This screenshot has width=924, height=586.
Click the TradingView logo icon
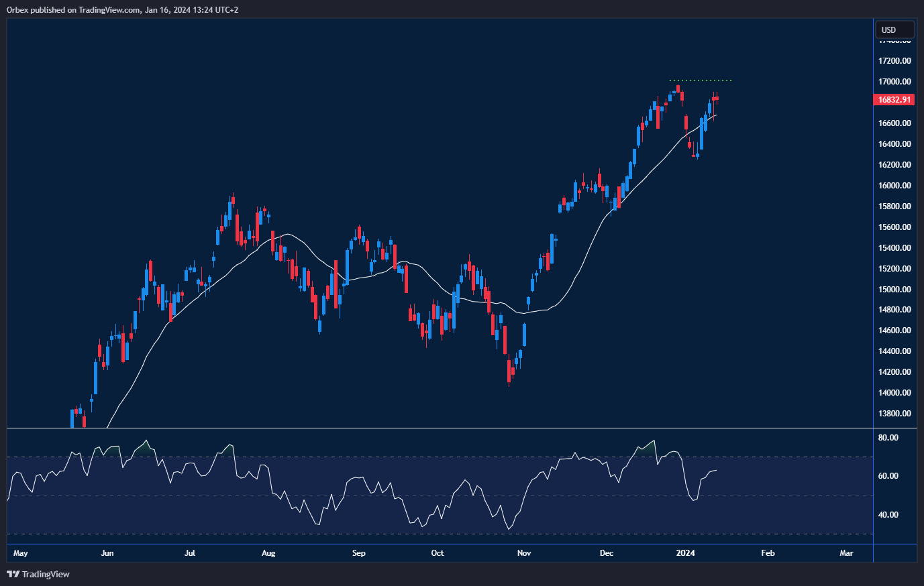13,574
